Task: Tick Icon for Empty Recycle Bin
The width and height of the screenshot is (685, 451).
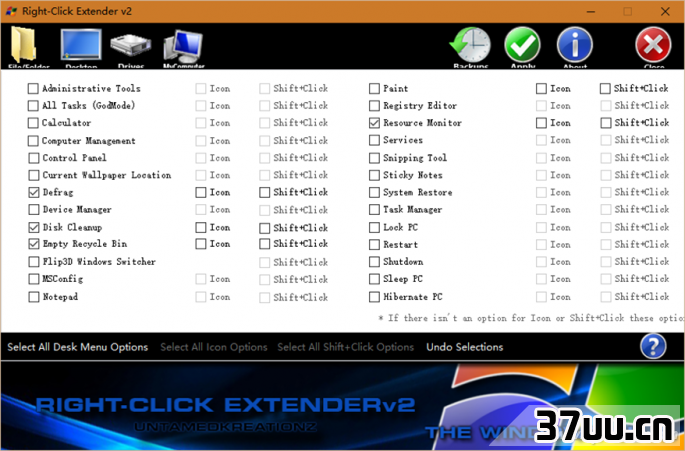Action: 201,244
